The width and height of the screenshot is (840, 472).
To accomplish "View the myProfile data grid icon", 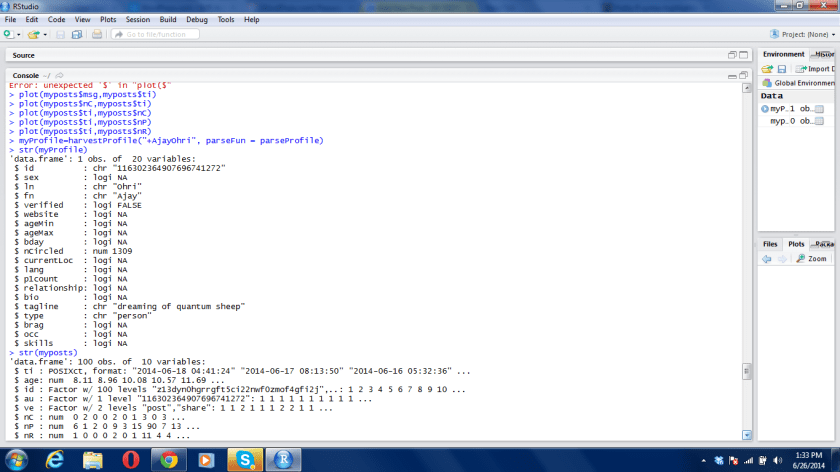I will 819,109.
